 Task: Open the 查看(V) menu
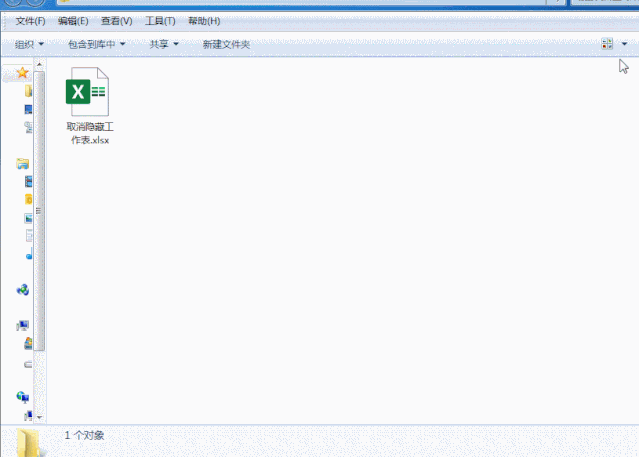(x=116, y=21)
